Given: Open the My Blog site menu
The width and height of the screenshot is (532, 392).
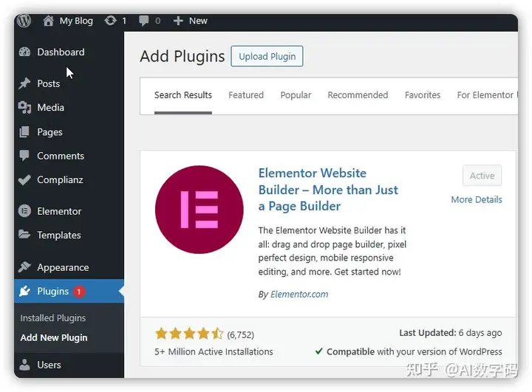Looking at the screenshot, I should tap(76, 21).
